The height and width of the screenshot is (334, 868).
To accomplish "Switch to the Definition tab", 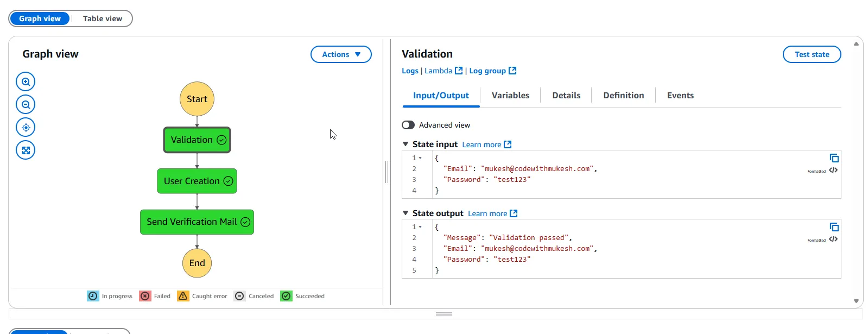I will coord(623,96).
